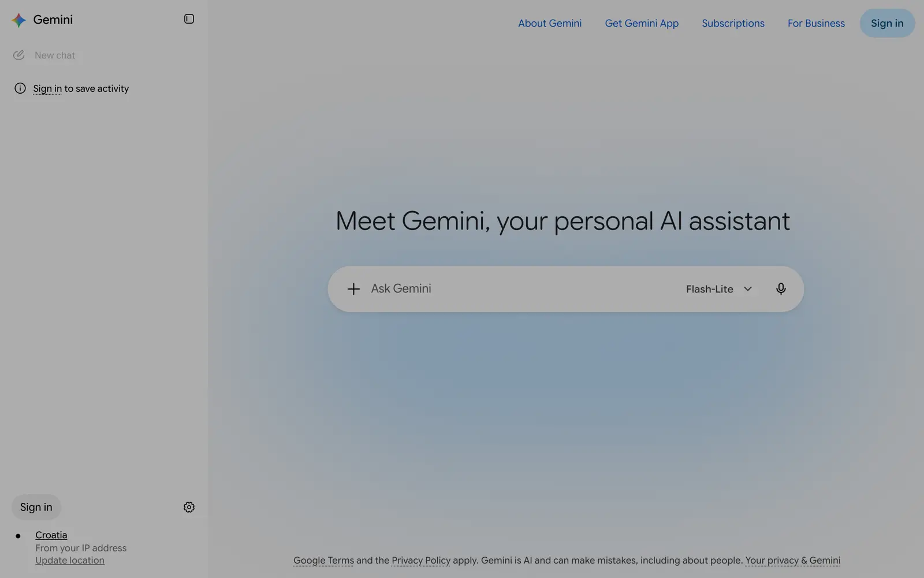Screen dimensions: 924x578
Task: Click 'Sign in' link to save activity
Action: (47, 88)
